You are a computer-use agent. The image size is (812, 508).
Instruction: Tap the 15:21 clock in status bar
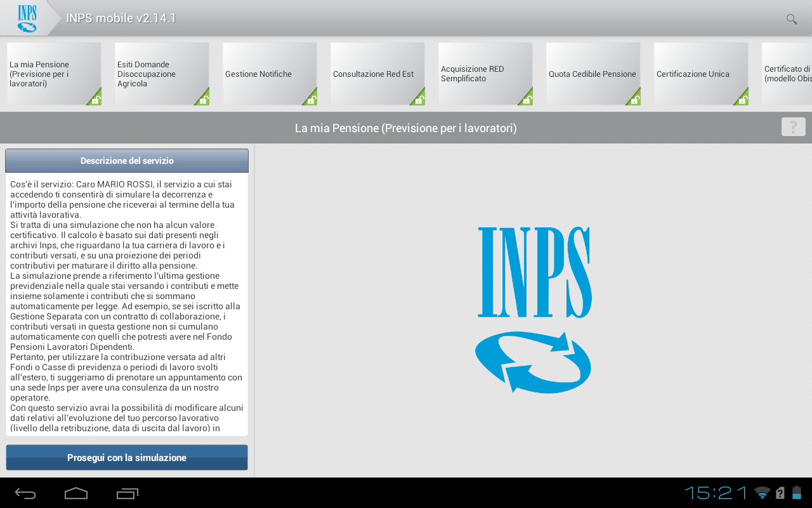coord(717,493)
